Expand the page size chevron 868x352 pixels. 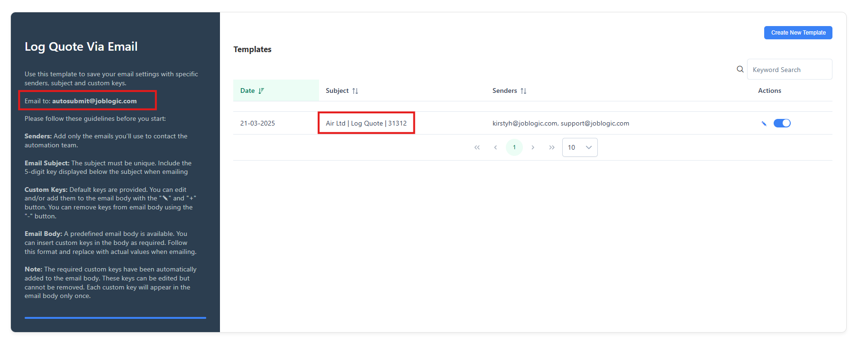[x=589, y=147]
